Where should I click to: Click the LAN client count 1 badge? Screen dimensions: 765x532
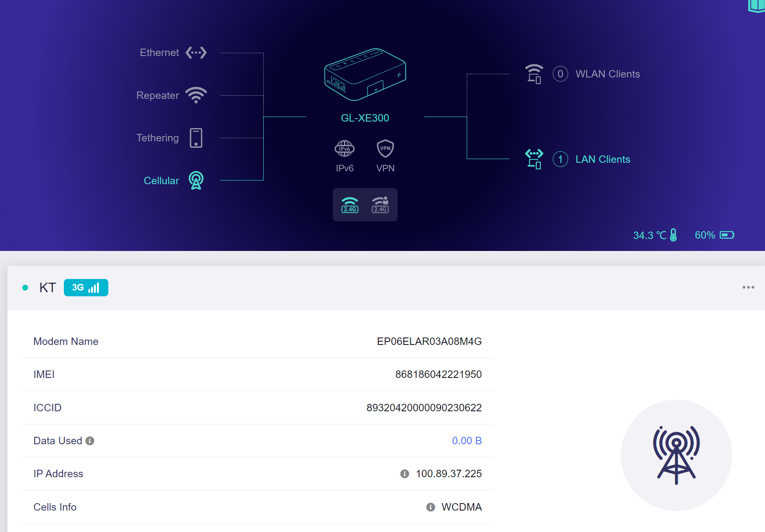pos(560,159)
